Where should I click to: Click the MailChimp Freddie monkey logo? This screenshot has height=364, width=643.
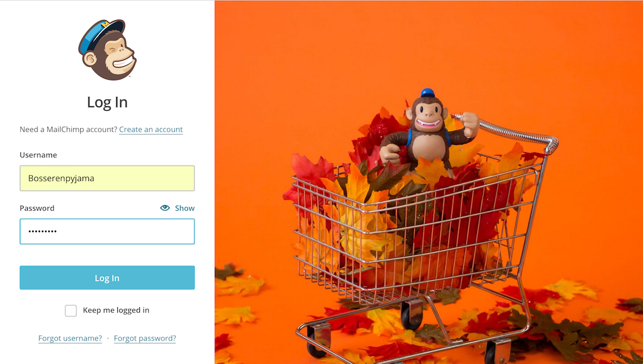107,50
